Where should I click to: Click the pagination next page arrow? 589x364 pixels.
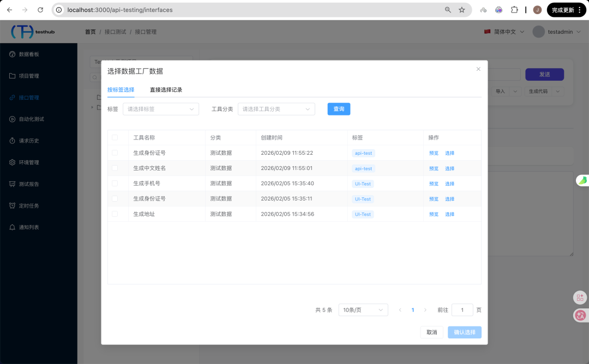click(x=425, y=310)
